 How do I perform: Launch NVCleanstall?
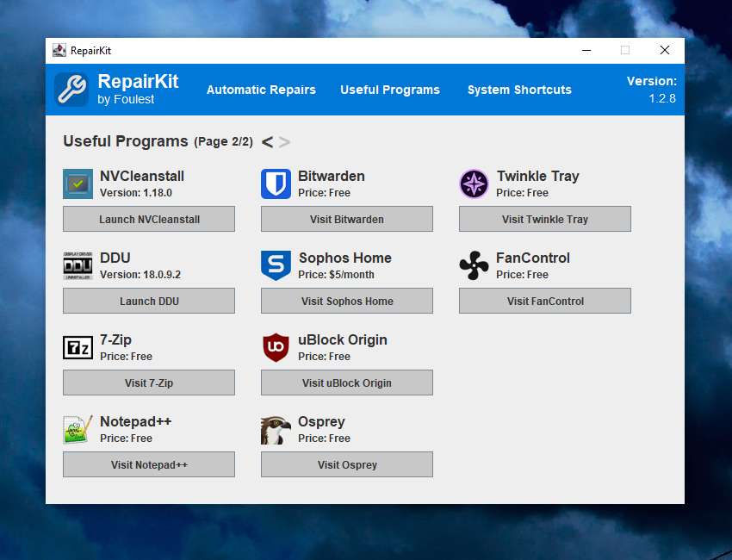pyautogui.click(x=149, y=219)
